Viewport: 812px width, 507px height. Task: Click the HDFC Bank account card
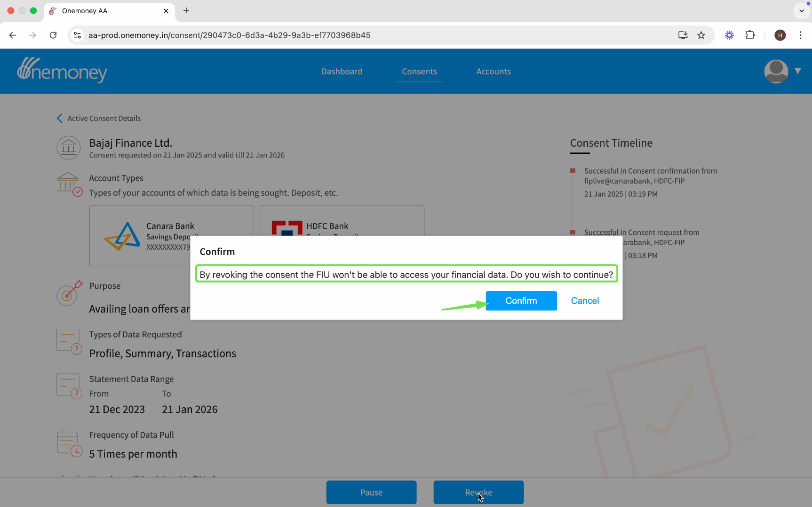(342, 221)
